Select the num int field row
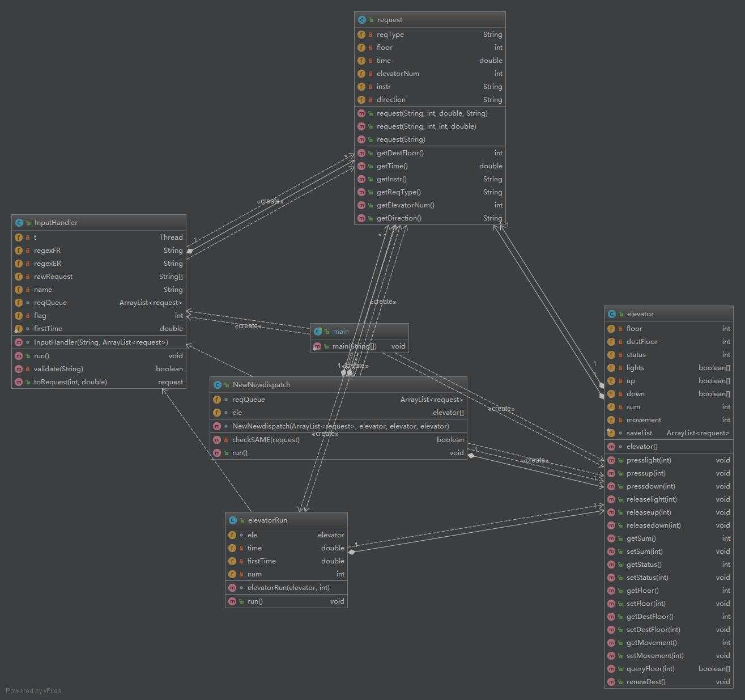 pyautogui.click(x=286, y=574)
